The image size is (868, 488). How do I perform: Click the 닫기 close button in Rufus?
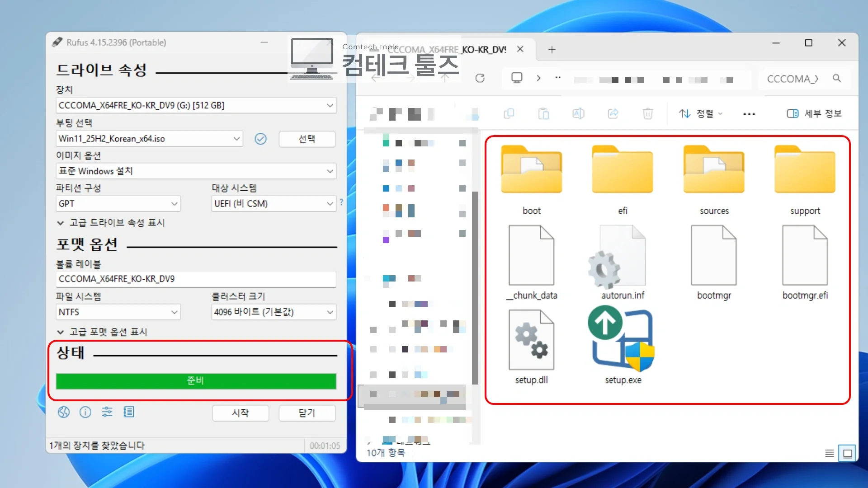(x=307, y=413)
